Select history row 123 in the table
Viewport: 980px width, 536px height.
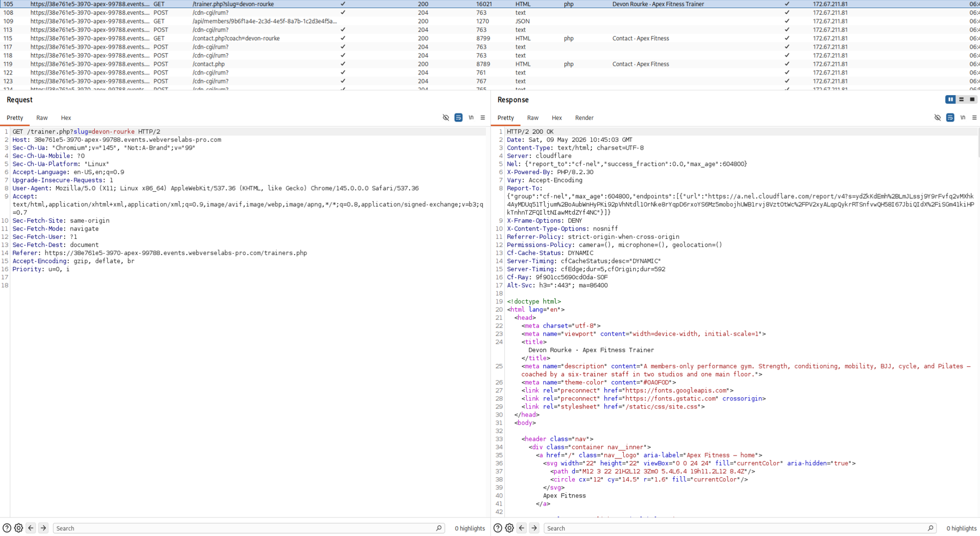490,81
